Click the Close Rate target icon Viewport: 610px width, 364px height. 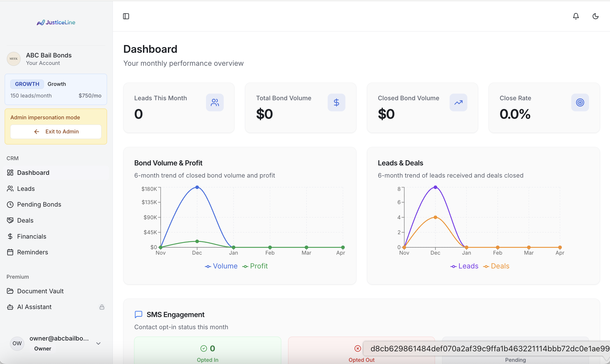click(580, 102)
